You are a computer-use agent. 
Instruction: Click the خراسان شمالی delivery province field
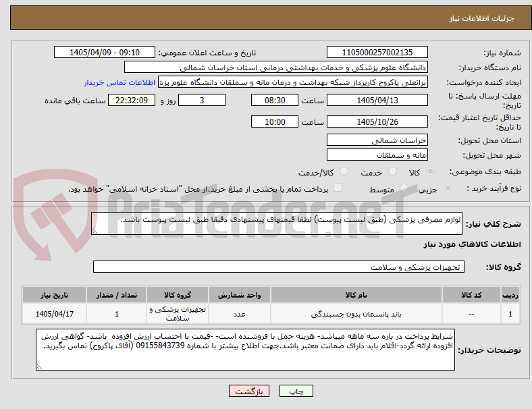click(377, 140)
